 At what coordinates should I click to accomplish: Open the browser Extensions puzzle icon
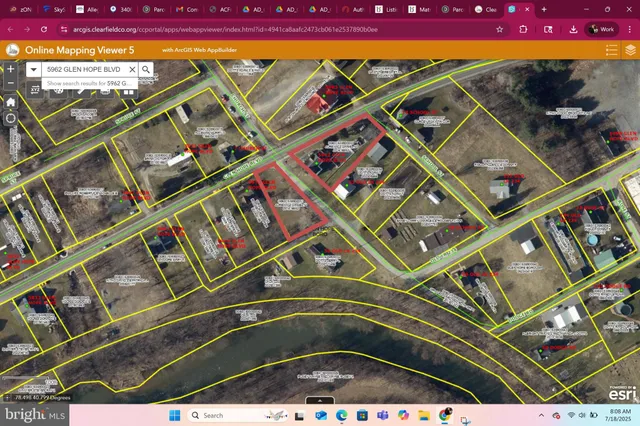pyautogui.click(x=524, y=29)
